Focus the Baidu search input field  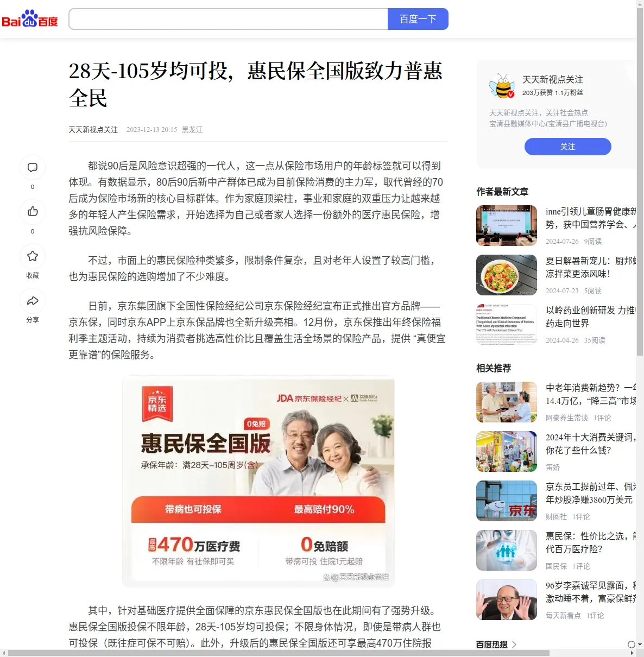point(228,19)
